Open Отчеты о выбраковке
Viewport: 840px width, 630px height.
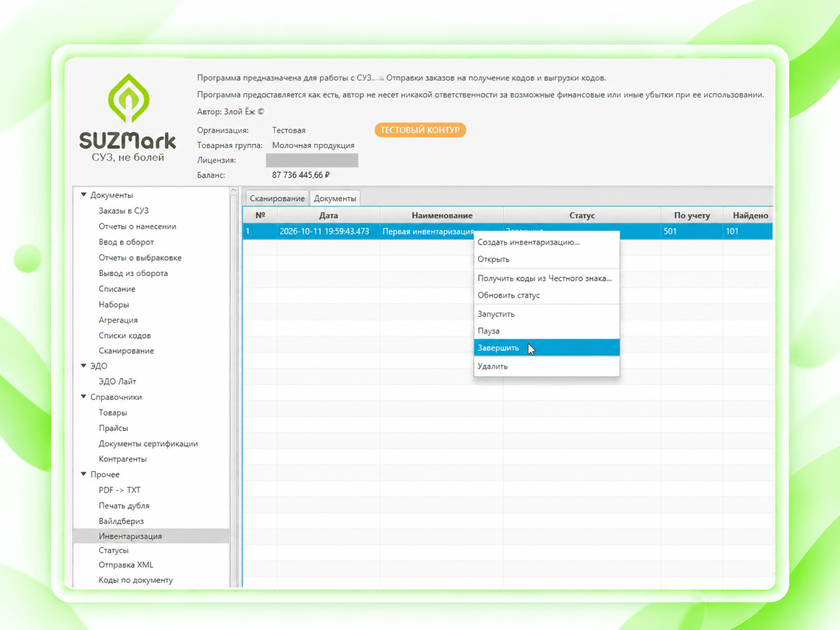tap(140, 258)
